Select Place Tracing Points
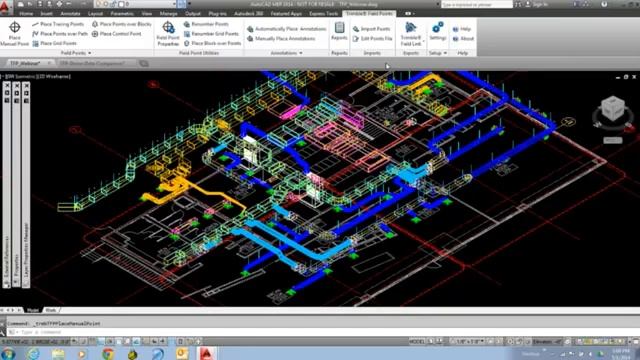Screen dimensions: 640x360 coord(58,24)
